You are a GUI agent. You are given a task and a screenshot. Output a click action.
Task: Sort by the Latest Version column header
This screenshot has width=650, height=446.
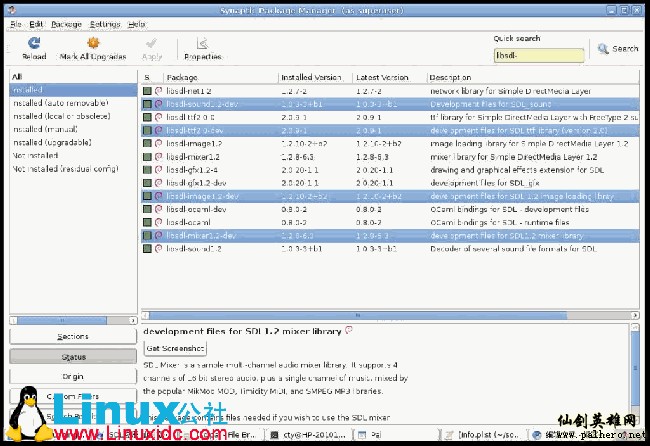tap(390, 77)
